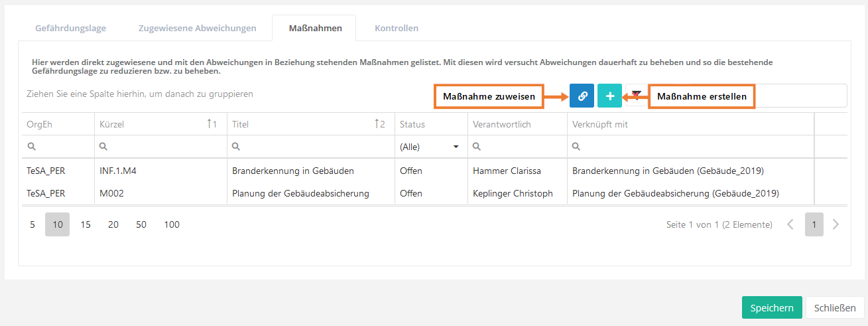
Task: Set page size to 20 rows
Action: click(x=113, y=224)
